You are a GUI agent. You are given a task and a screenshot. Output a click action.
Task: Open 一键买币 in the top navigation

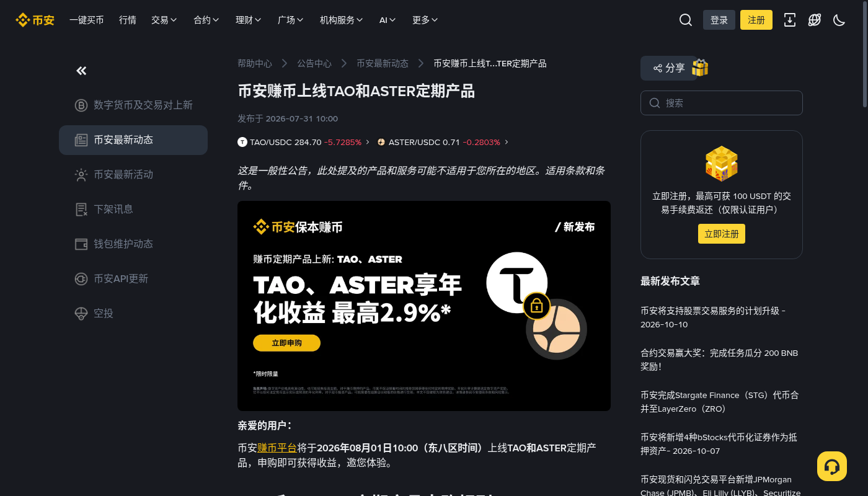pyautogui.click(x=87, y=20)
